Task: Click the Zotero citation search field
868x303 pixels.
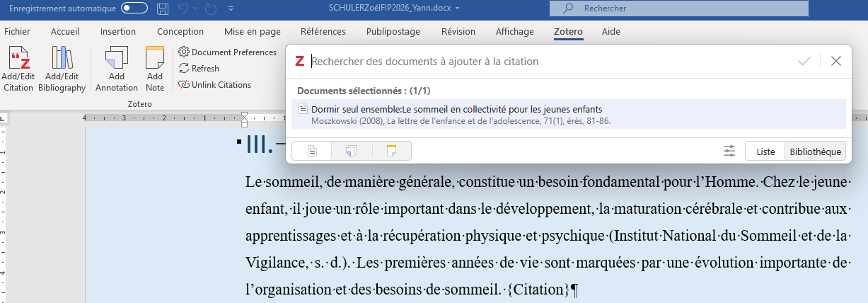Action: (552, 62)
